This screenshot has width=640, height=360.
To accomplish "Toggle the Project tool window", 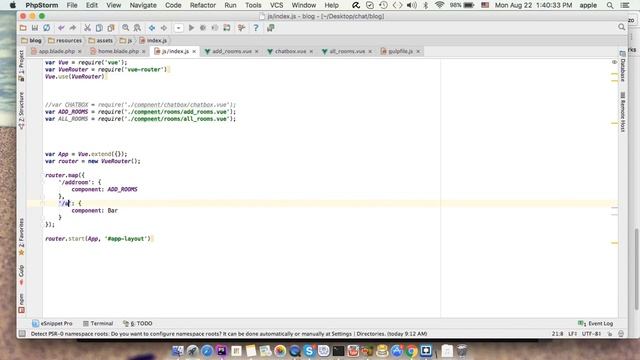I will tap(22, 65).
